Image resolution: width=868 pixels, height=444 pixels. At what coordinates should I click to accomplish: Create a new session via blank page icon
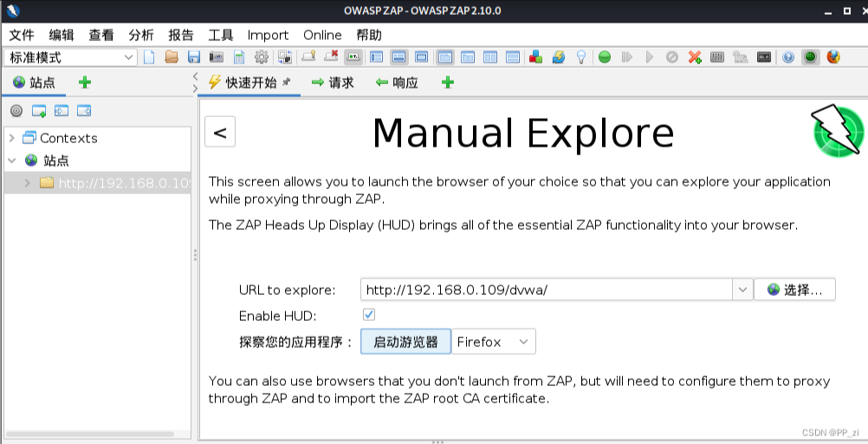coord(149,57)
